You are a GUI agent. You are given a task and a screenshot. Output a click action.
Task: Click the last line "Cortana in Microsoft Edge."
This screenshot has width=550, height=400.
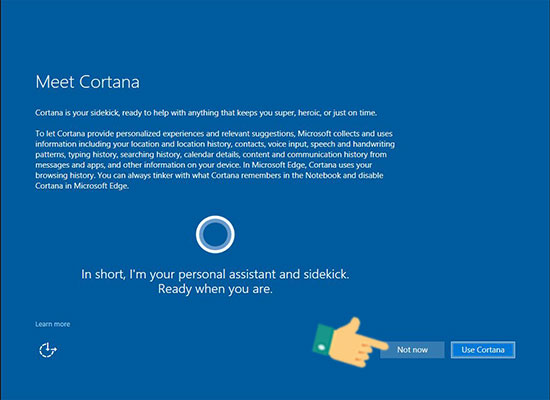[82, 186]
